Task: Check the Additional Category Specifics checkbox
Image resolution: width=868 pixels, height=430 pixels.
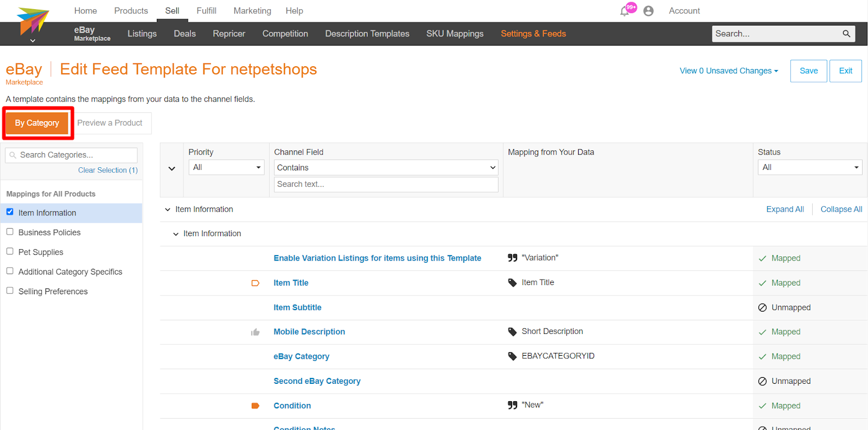Action: pyautogui.click(x=10, y=270)
